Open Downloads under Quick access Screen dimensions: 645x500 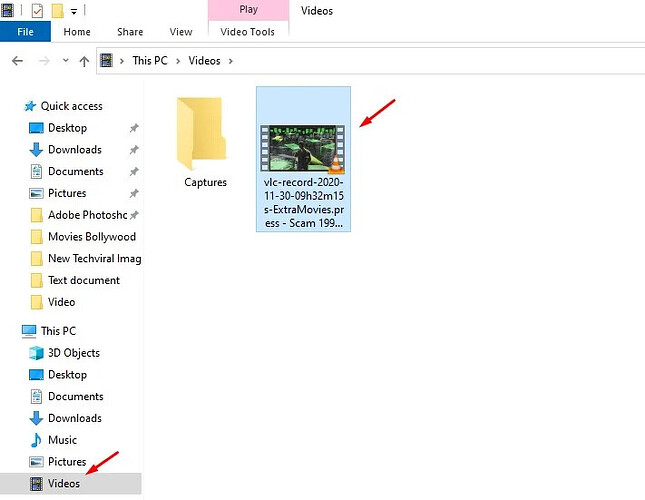point(74,149)
